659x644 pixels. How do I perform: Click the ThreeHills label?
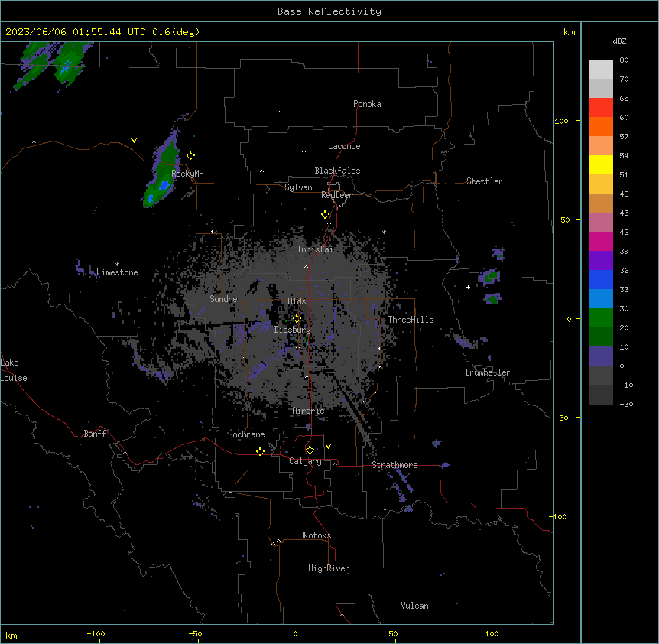(x=411, y=320)
